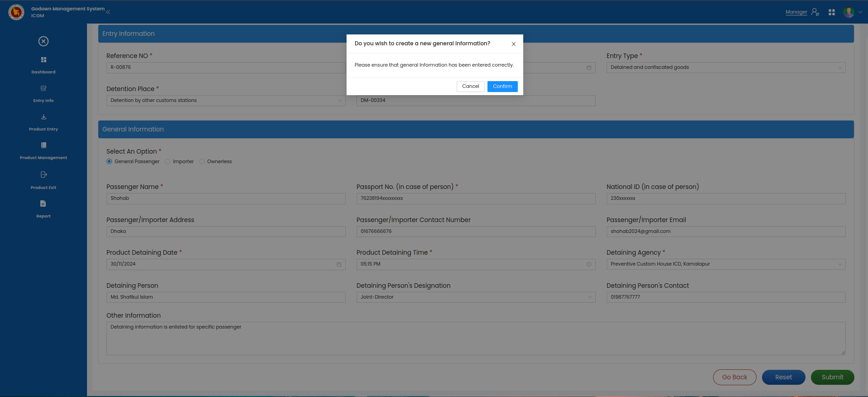Collapse sidebar with double chevron icon
Image resolution: width=868 pixels, height=397 pixels.
pyautogui.click(x=108, y=12)
